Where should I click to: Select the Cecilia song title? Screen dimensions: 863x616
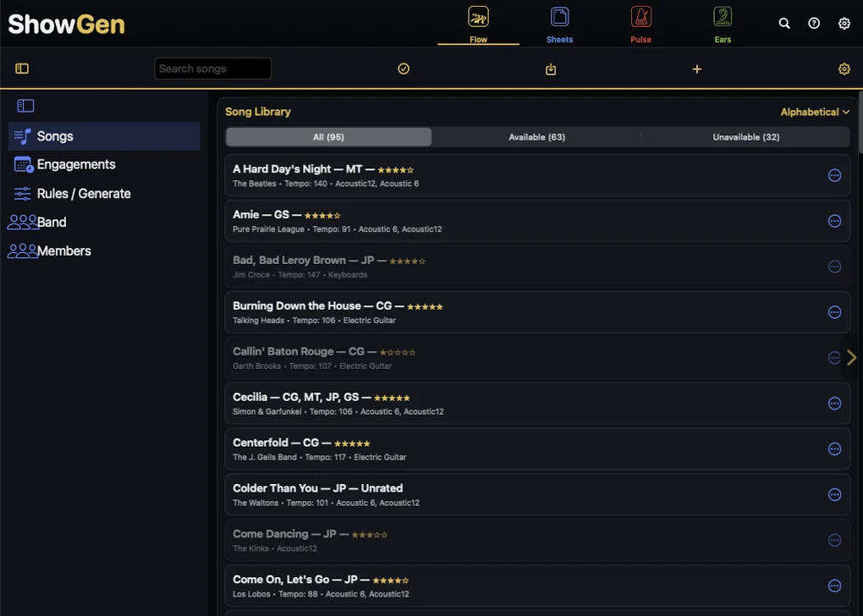250,398
